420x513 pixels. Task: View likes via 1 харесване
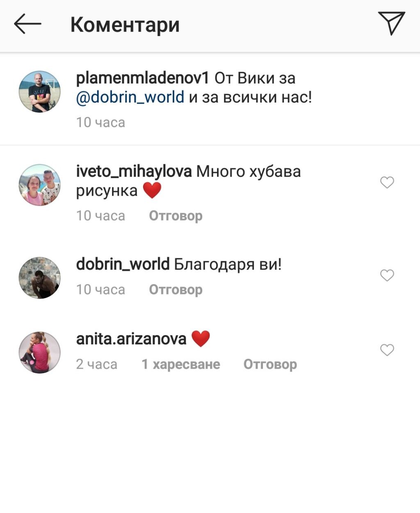point(180,364)
